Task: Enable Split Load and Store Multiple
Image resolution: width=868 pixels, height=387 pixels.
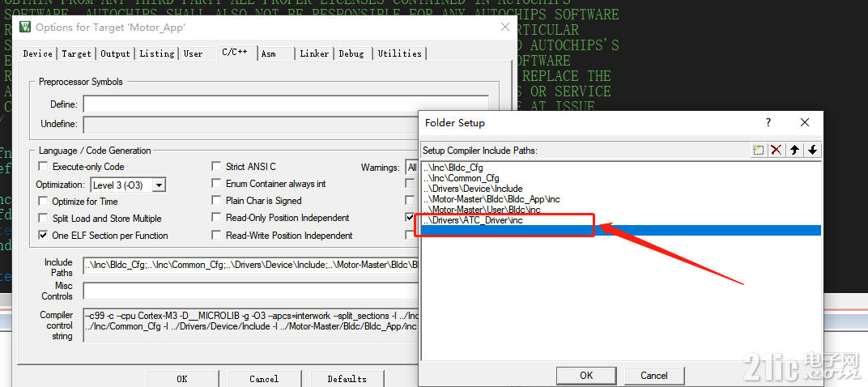Action: (43, 219)
